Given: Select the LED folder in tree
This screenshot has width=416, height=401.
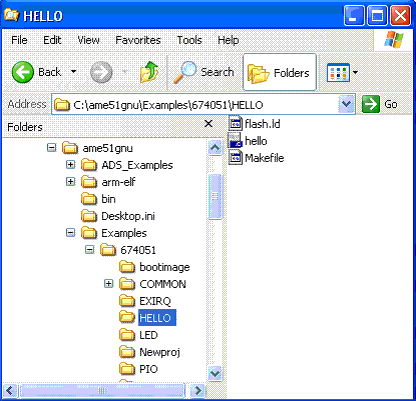Looking at the screenshot, I should tap(148, 335).
